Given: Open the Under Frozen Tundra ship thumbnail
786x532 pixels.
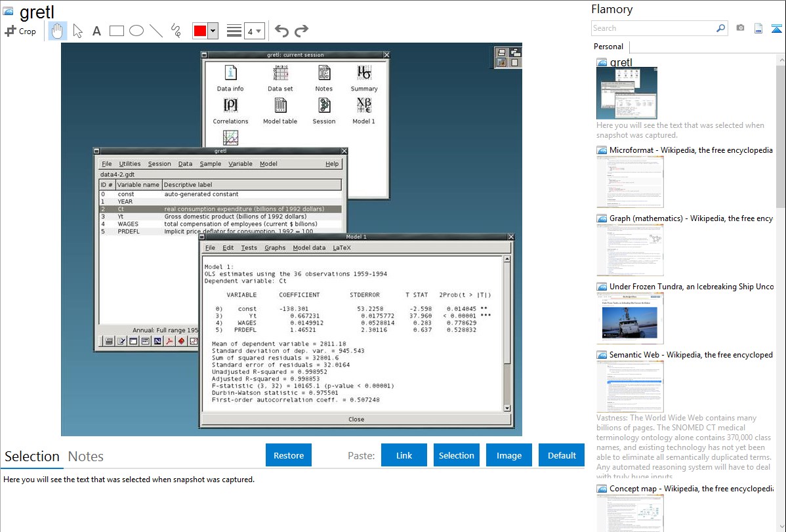Looking at the screenshot, I should [x=630, y=318].
